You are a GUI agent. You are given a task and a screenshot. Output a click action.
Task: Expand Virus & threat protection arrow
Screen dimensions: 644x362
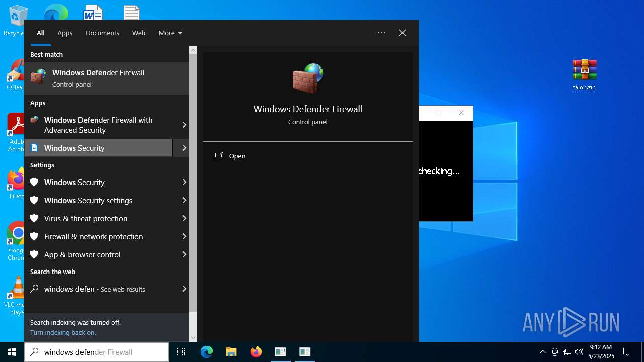coord(184,218)
